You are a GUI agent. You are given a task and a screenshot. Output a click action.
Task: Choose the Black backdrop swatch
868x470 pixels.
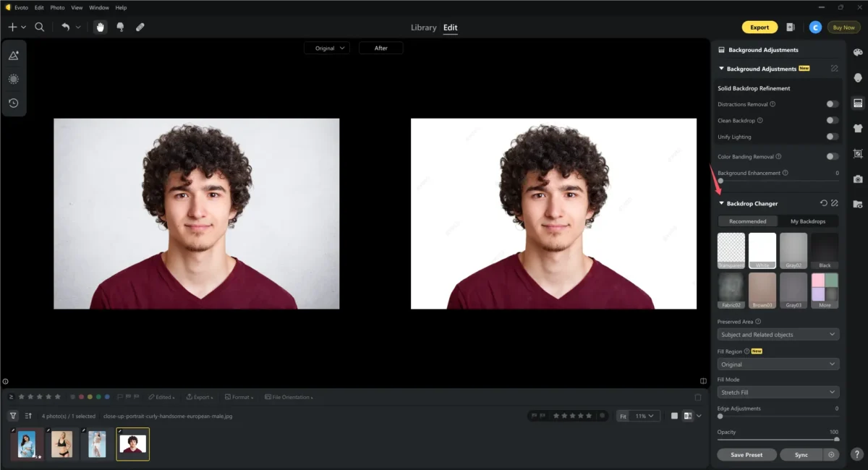tap(825, 251)
